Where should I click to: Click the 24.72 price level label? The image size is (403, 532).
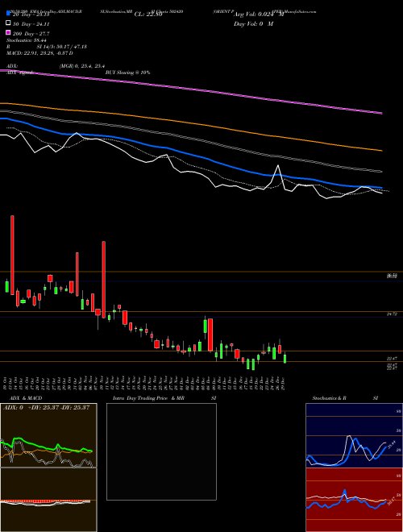[392, 314]
